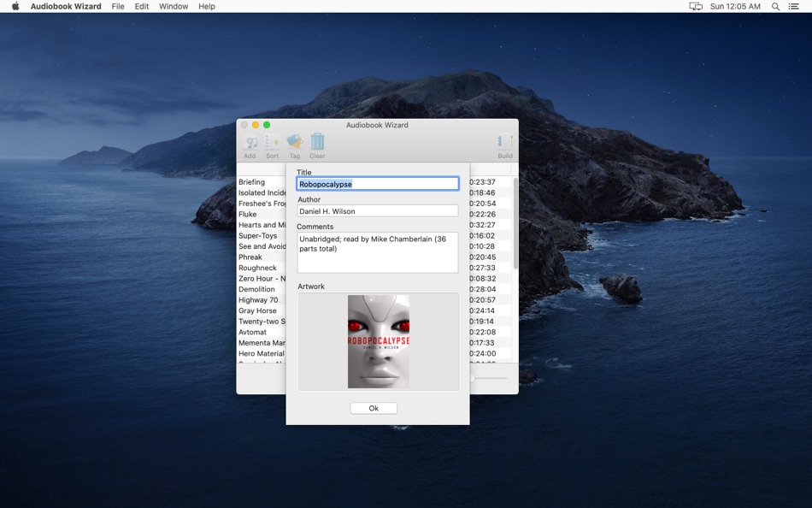The height and width of the screenshot is (508, 812).
Task: Click the 0:32:27 duration cell
Action: click(482, 225)
